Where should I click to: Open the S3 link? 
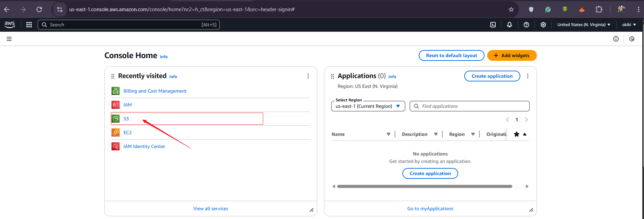(126, 119)
